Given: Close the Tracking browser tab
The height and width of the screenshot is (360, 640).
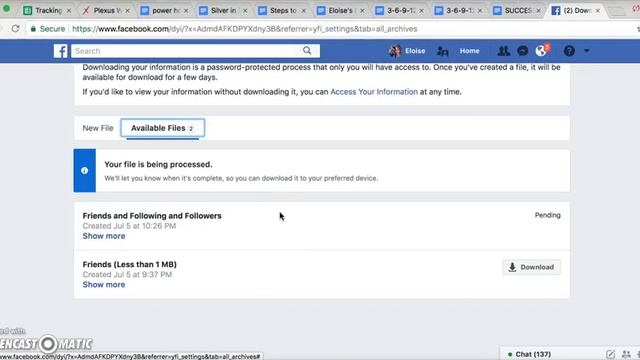Looking at the screenshot, I should (x=69, y=11).
